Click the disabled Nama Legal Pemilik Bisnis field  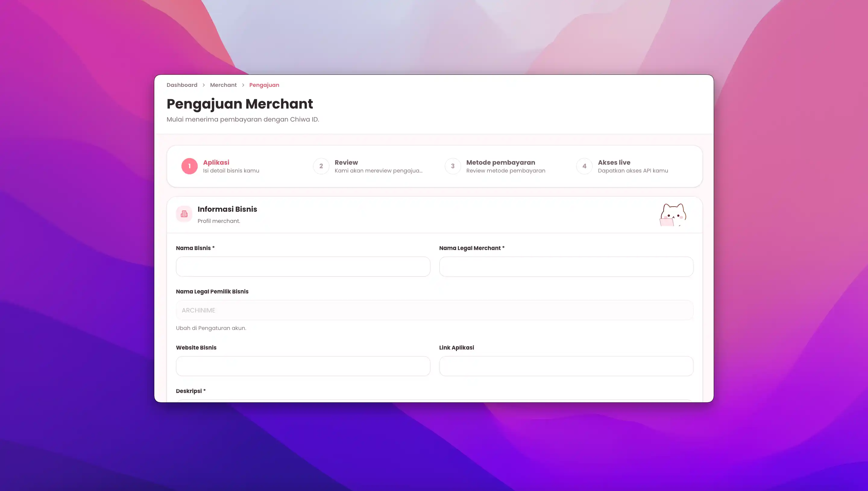[435, 310]
